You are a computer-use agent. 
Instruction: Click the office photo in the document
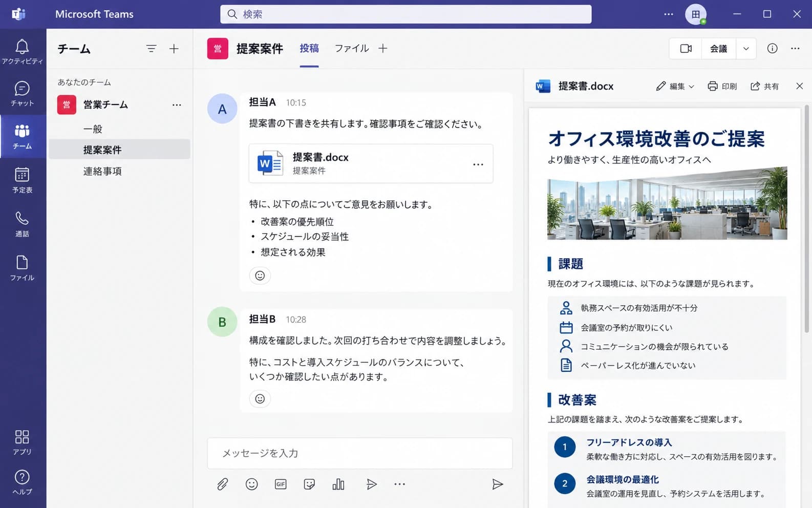pos(667,203)
